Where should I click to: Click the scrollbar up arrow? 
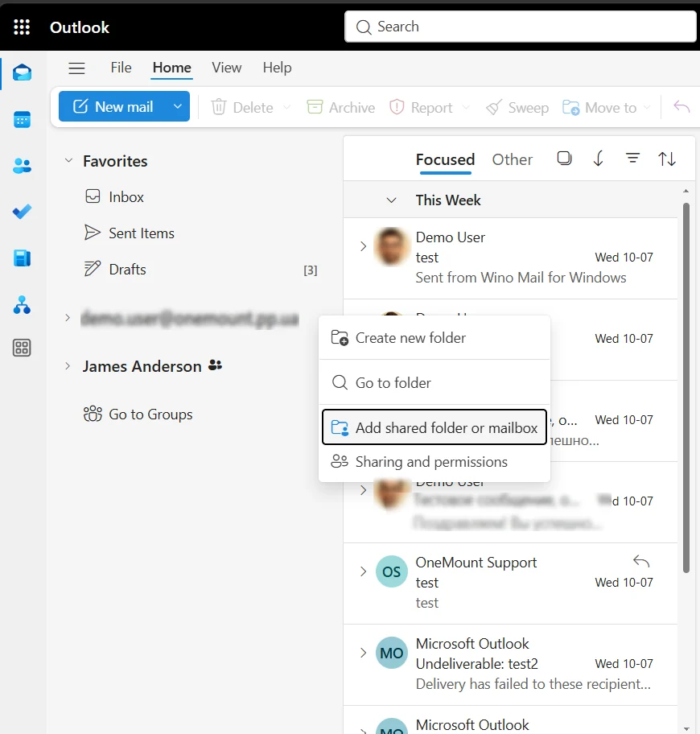click(x=686, y=191)
